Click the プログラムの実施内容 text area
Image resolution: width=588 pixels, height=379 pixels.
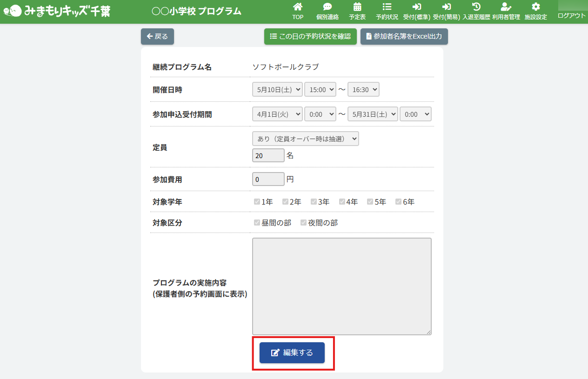pyautogui.click(x=341, y=286)
